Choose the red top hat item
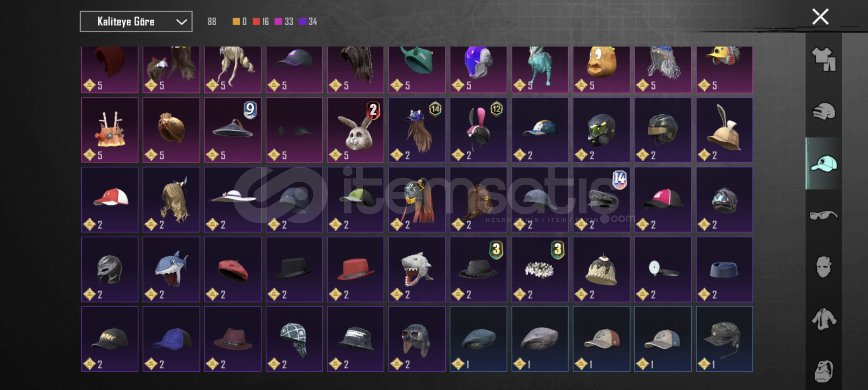 [356, 269]
